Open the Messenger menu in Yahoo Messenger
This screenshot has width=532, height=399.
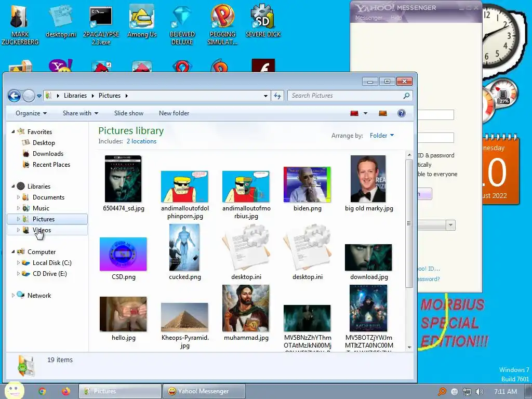369,18
